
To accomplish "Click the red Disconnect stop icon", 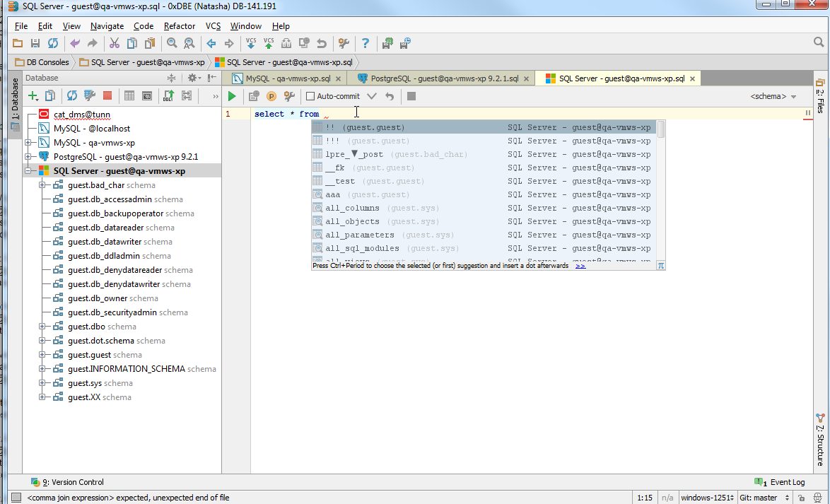I will click(x=107, y=96).
